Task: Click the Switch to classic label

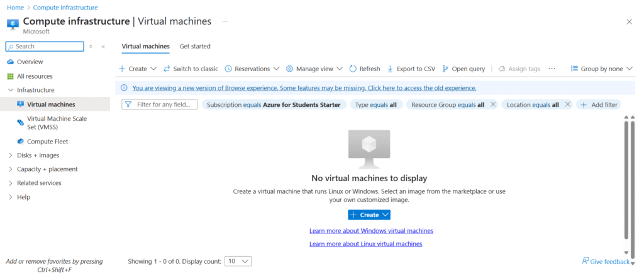Action: [196, 69]
